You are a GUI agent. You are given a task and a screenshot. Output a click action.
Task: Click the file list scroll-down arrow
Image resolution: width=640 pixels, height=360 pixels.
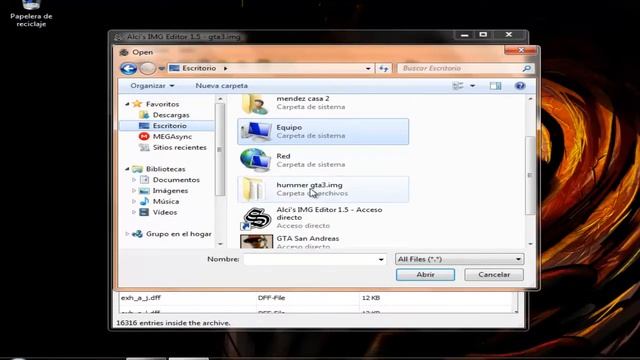point(530,244)
